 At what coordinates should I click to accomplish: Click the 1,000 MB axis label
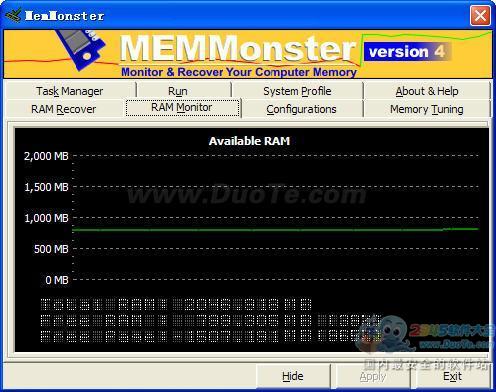point(46,218)
